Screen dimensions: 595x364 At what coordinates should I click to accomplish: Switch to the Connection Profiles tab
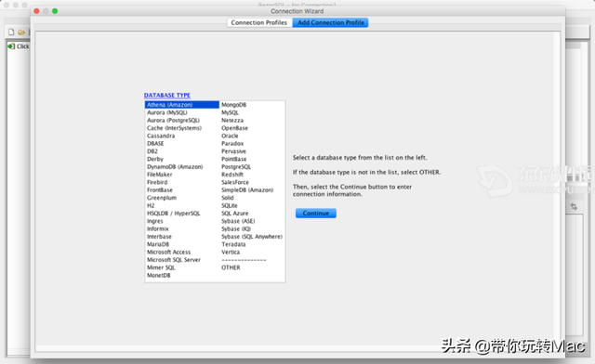click(259, 22)
